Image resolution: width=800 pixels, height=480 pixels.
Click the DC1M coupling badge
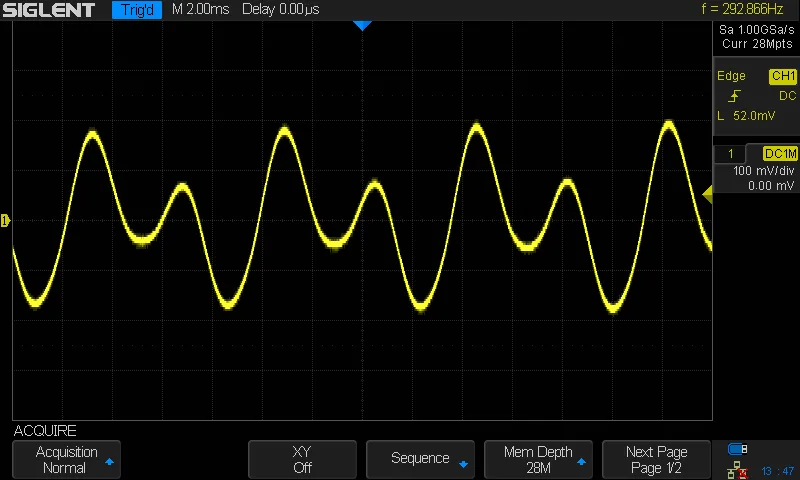pos(780,154)
